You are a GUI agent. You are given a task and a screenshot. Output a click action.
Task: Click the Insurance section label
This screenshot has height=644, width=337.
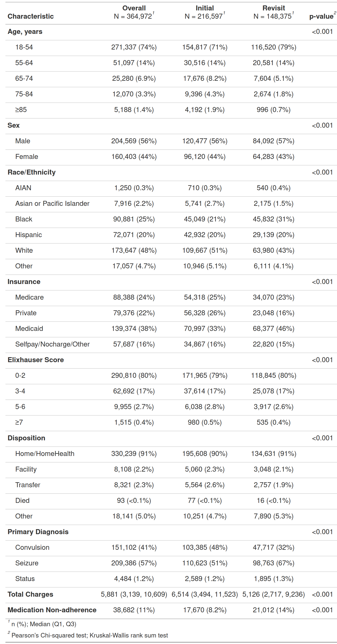click(x=24, y=282)
